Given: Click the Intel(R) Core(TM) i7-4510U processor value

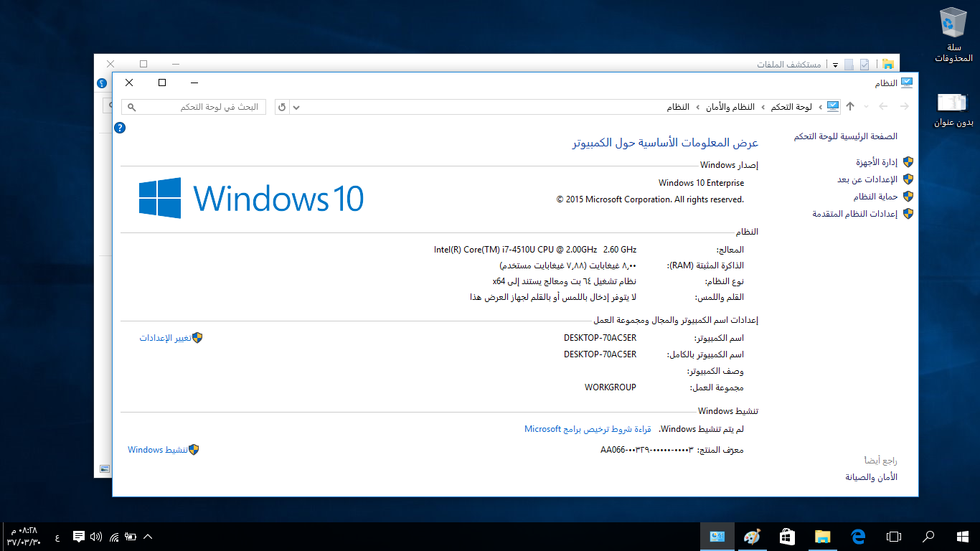Looking at the screenshot, I should pyautogui.click(x=535, y=250).
